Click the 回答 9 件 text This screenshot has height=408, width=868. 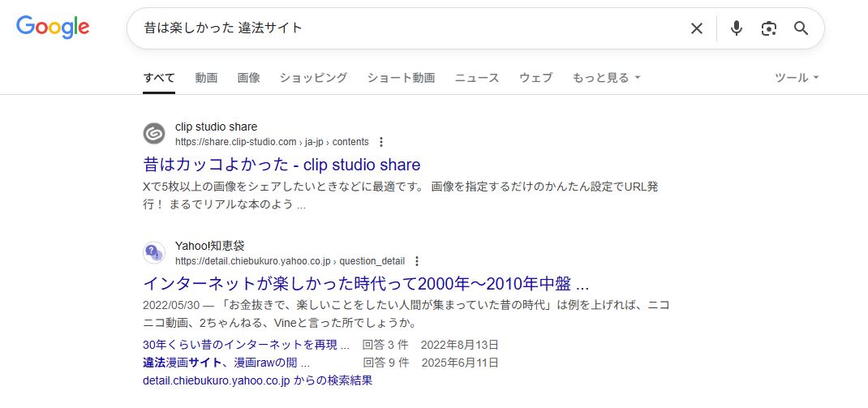coord(386,363)
